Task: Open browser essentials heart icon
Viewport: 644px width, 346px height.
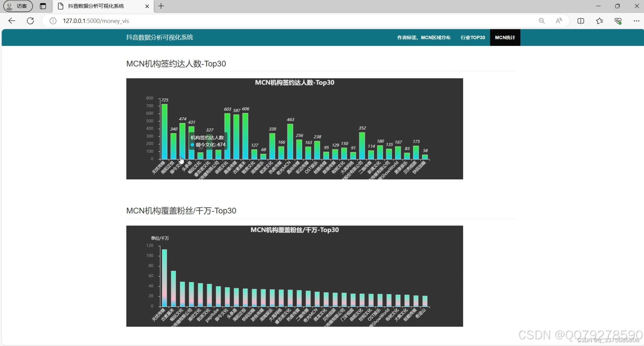Action: [x=618, y=21]
